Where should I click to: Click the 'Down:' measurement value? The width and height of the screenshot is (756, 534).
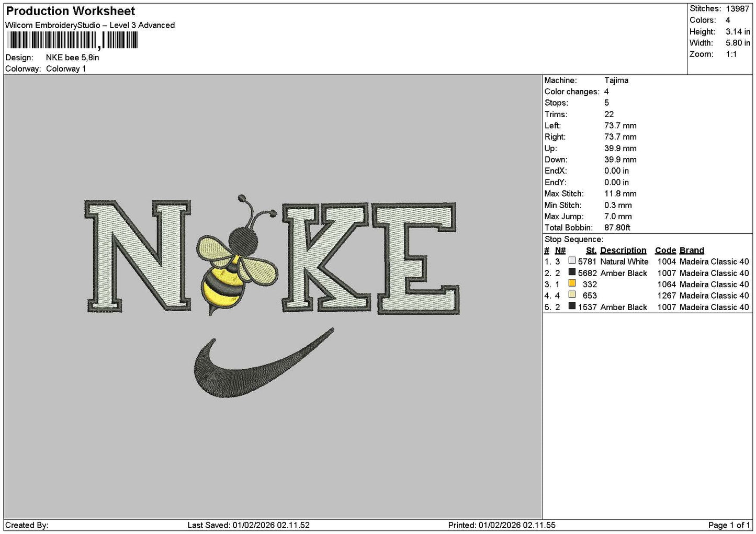click(x=620, y=160)
